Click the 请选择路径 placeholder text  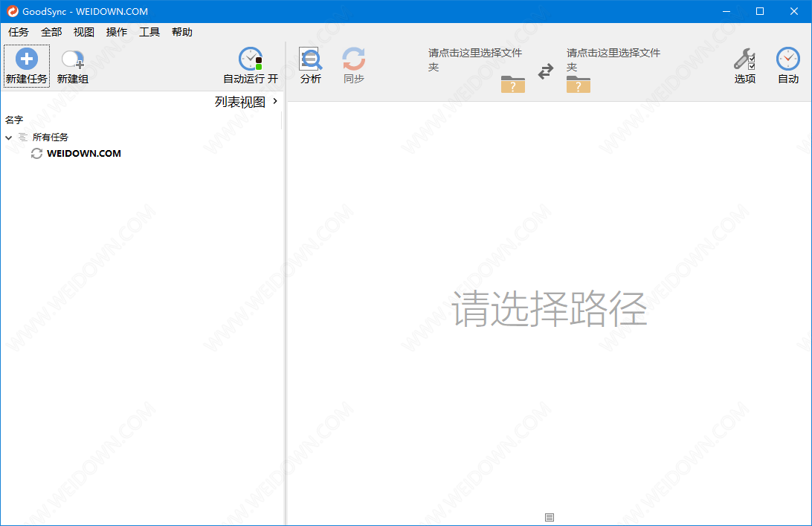[x=550, y=308]
